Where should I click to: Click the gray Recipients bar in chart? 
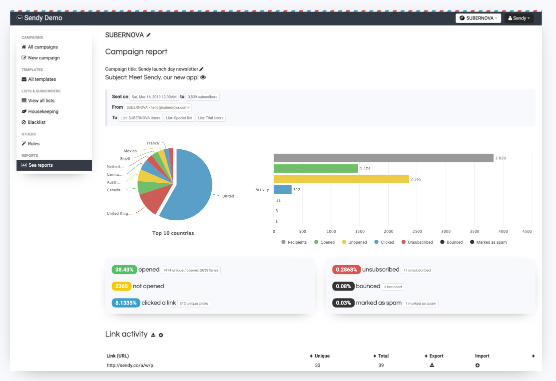(x=383, y=158)
